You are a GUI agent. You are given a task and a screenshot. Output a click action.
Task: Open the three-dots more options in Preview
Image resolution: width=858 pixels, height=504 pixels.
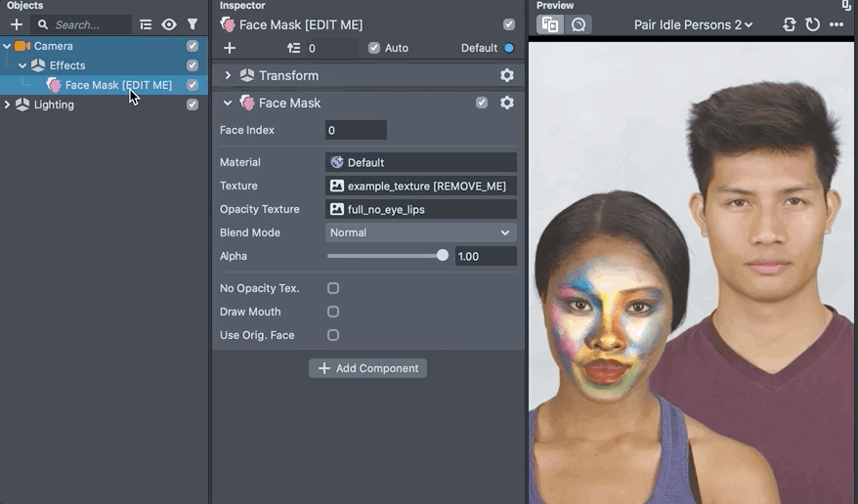(x=837, y=24)
